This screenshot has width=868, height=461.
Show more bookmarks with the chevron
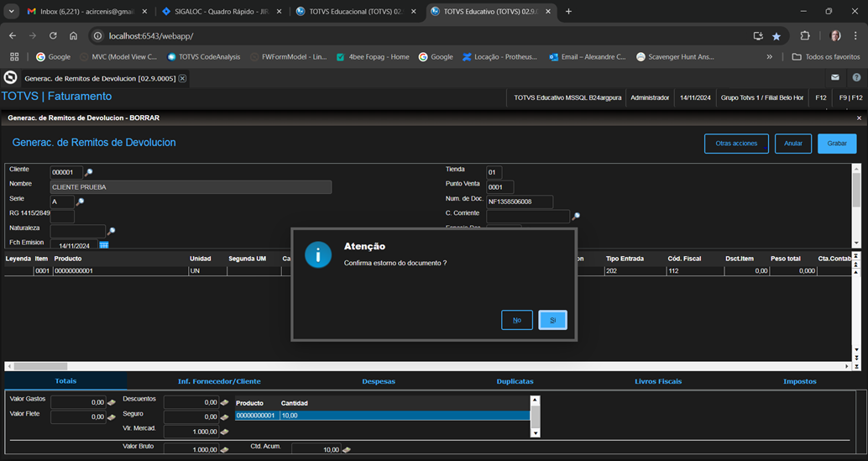coord(770,57)
